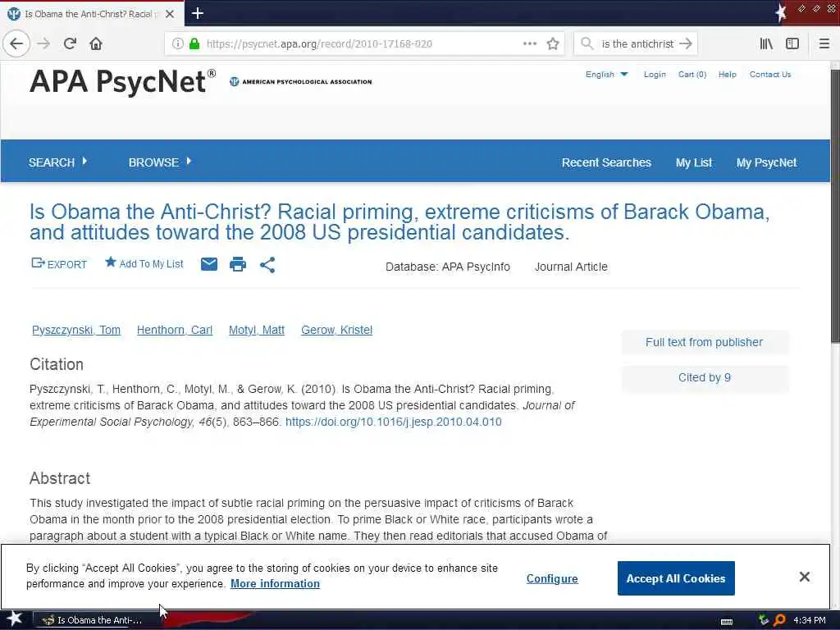840x630 pixels.
Task: Email the record with envelope icon
Action: (209, 264)
